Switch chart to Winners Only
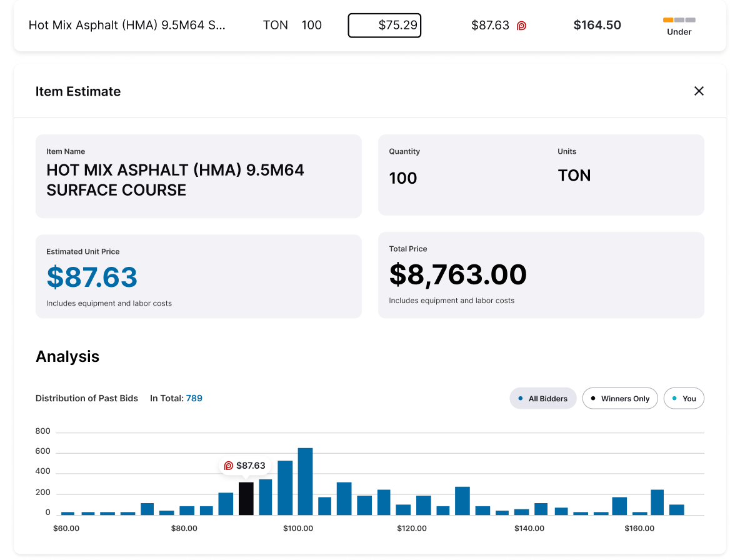 (619, 399)
